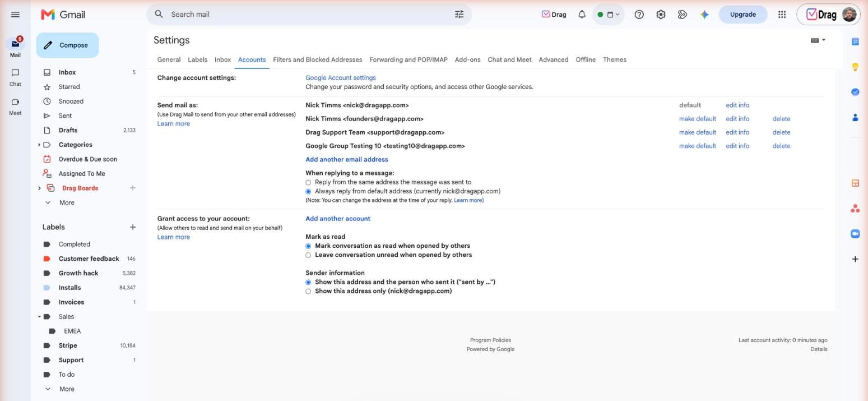
Task: Click Add another account link
Action: coord(338,219)
